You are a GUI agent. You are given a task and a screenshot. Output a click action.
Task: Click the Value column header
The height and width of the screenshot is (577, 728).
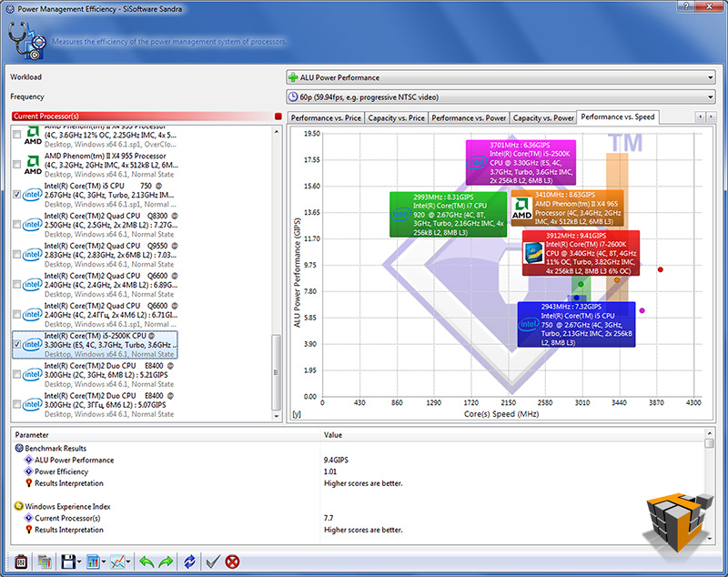point(512,435)
